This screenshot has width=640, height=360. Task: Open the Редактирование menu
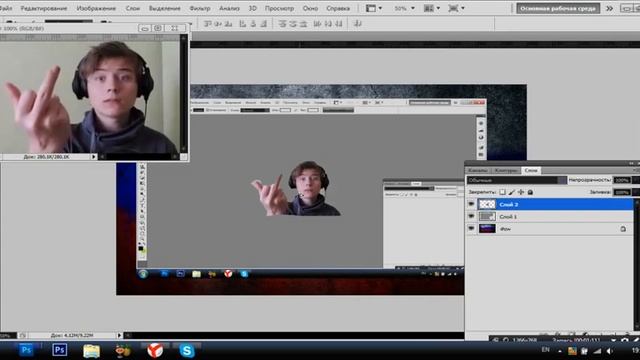coord(44,8)
